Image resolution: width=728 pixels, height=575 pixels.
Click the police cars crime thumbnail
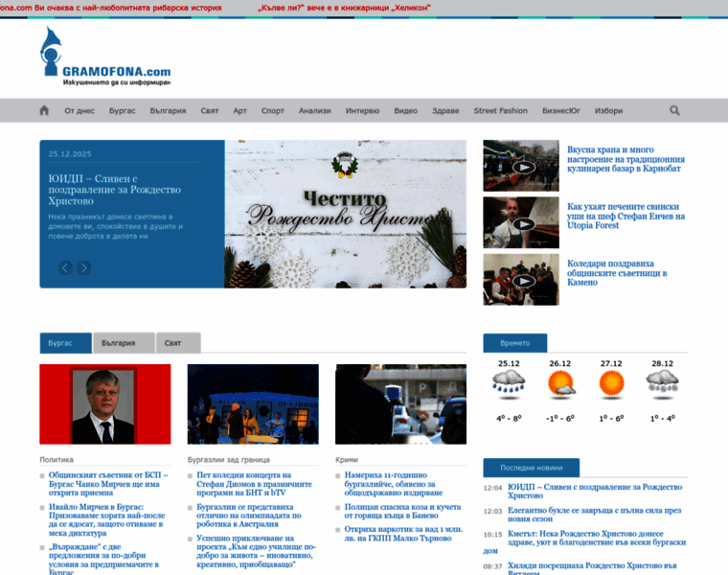click(400, 404)
